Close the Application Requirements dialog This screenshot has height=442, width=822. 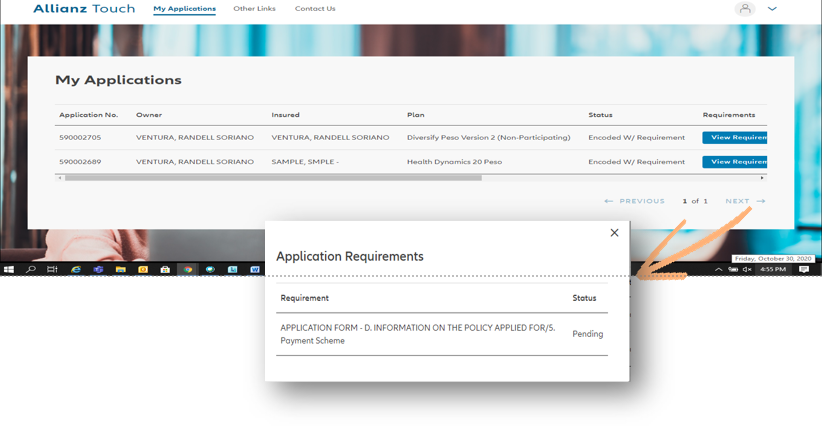tap(614, 232)
